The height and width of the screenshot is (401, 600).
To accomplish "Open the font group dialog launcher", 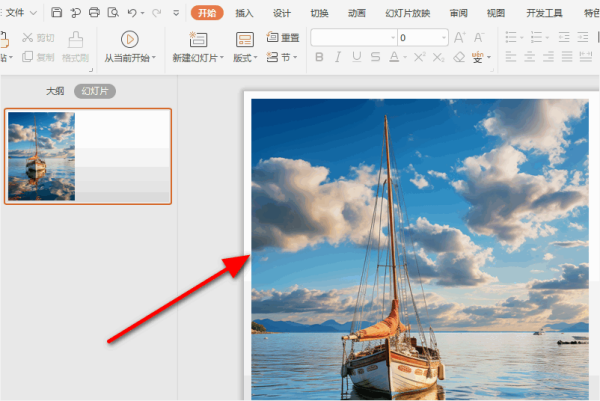I will point(492,70).
